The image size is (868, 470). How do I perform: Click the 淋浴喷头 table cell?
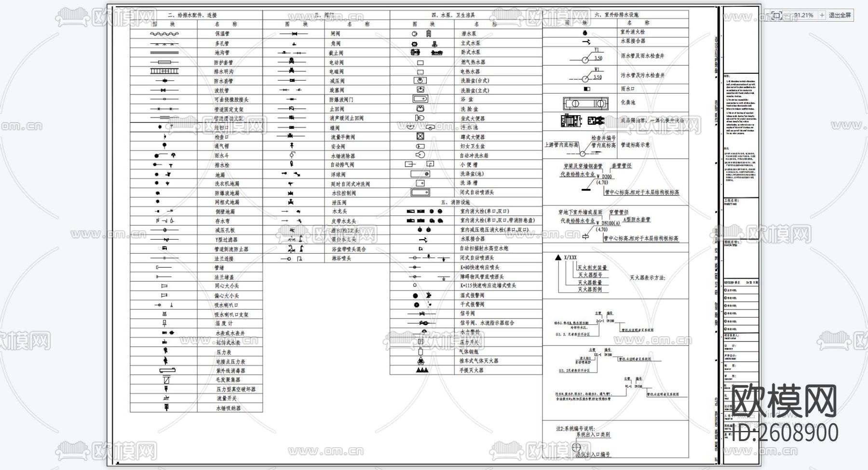(x=357, y=258)
